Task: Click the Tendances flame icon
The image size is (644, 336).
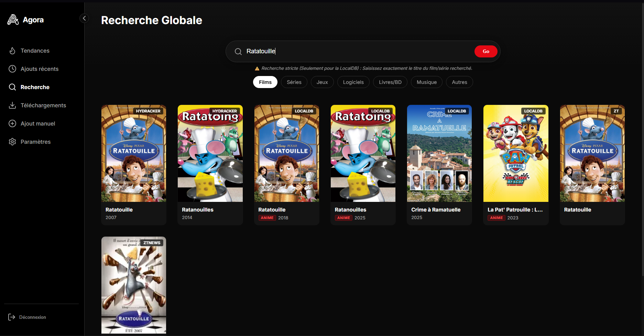Action: (12, 51)
